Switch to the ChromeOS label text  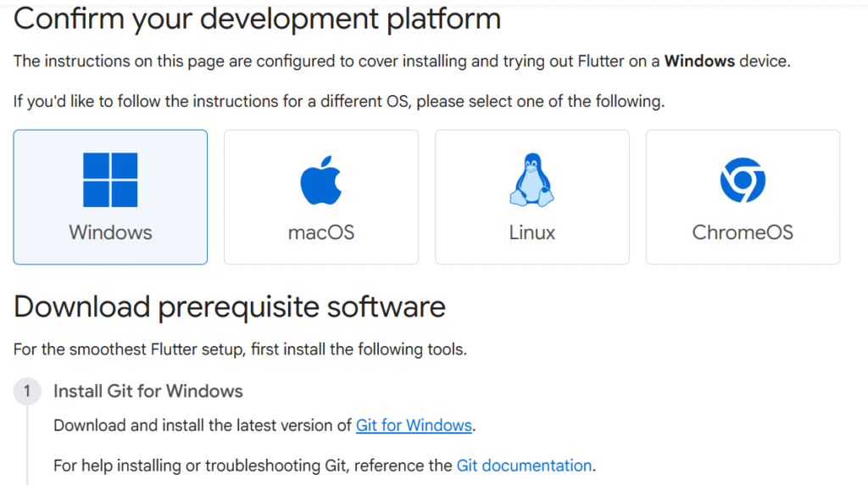pos(743,232)
